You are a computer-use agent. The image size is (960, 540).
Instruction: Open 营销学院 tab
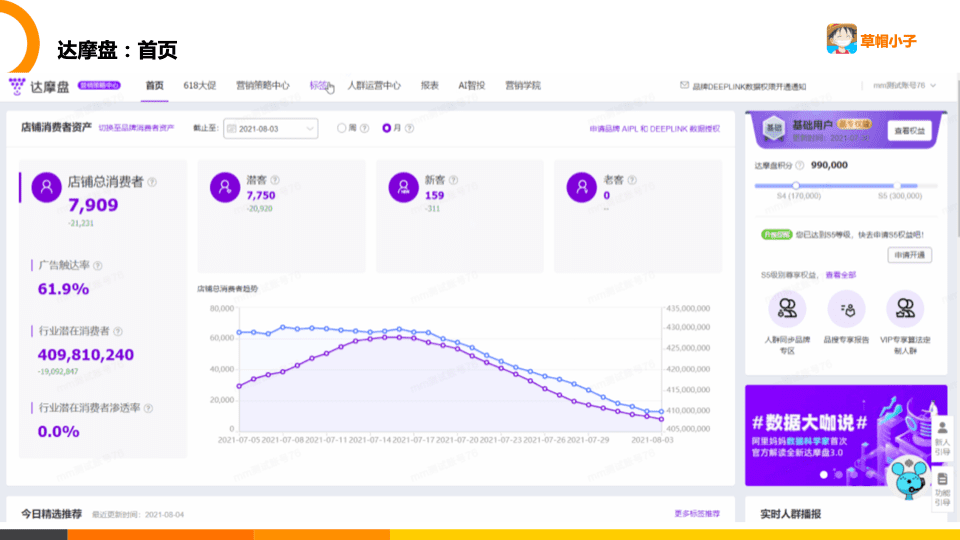click(523, 86)
